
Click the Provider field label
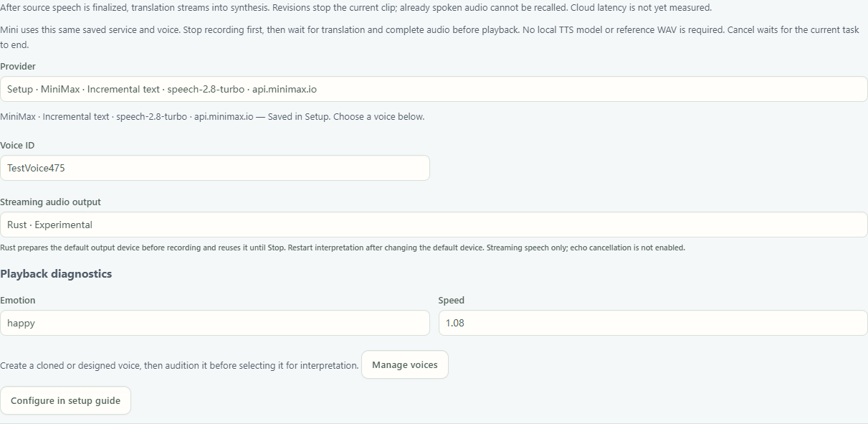tap(18, 66)
